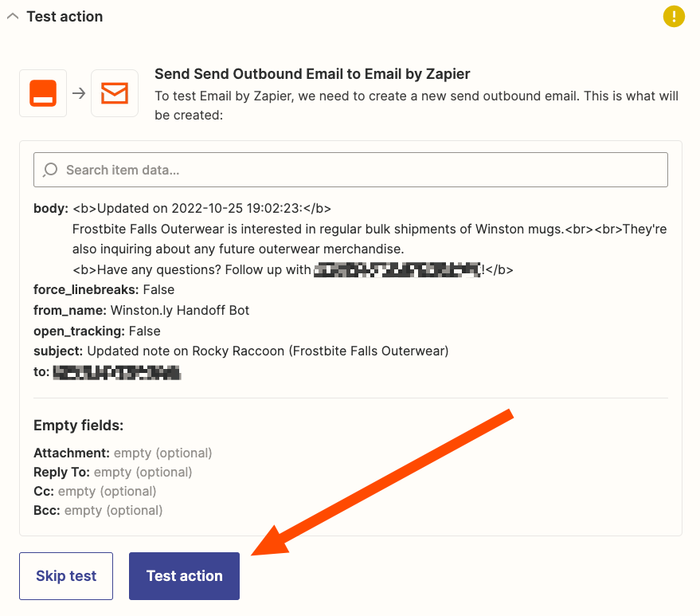Select the from_name Winston.ly Handoff Bot row
This screenshot has width=700, height=616.
(142, 311)
